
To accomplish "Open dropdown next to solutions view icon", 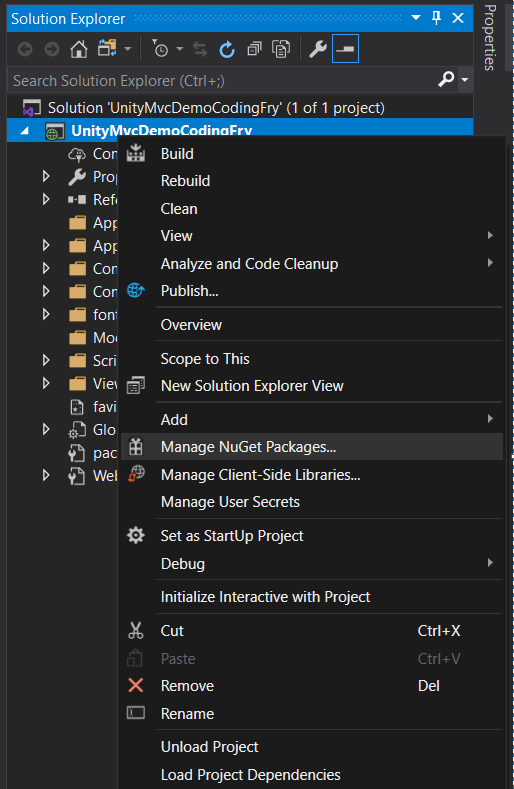I will coord(127,49).
